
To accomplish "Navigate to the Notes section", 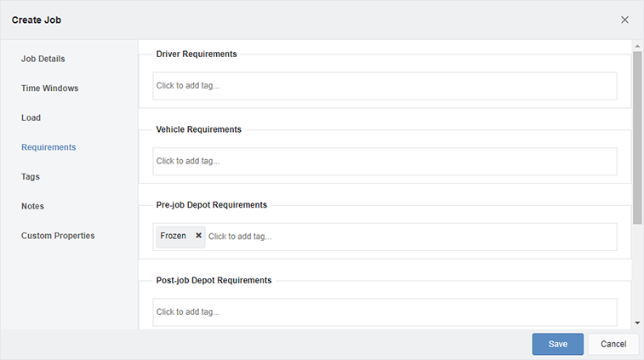I will pyautogui.click(x=33, y=206).
